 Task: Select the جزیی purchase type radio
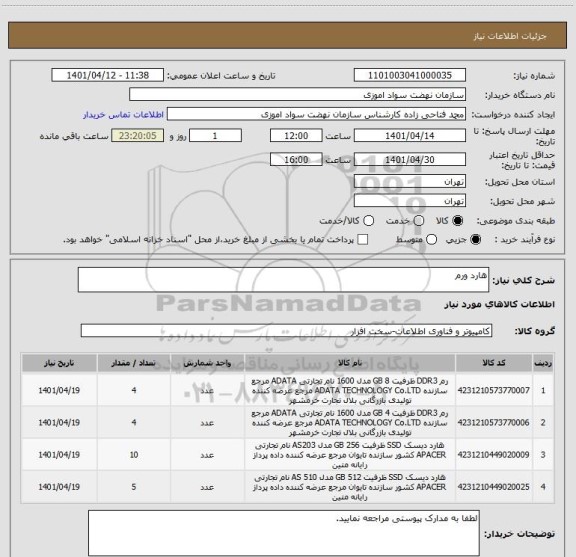click(x=476, y=240)
